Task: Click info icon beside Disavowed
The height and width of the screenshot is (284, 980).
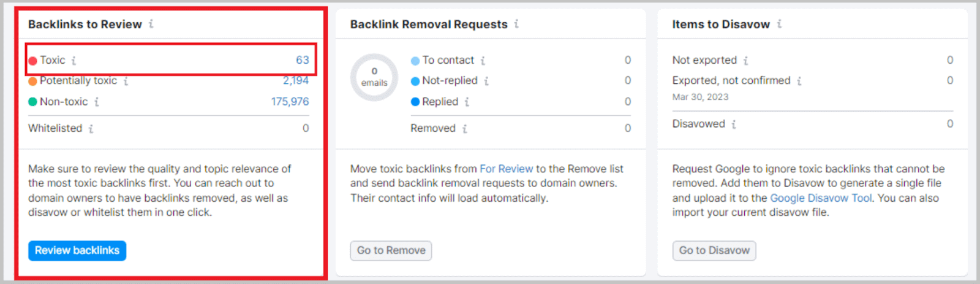Action: (x=733, y=124)
